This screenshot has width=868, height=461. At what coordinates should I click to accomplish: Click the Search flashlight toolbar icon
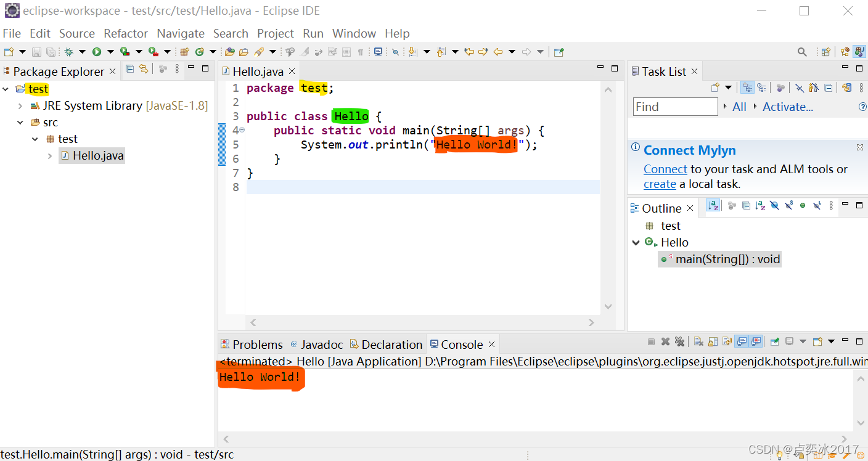[x=259, y=52]
